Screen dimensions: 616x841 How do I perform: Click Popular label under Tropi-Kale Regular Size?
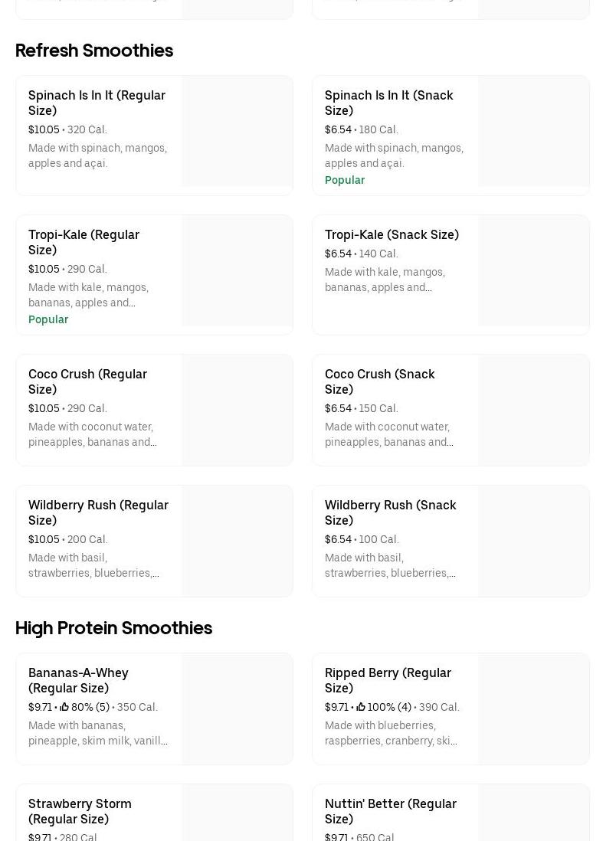point(48,319)
